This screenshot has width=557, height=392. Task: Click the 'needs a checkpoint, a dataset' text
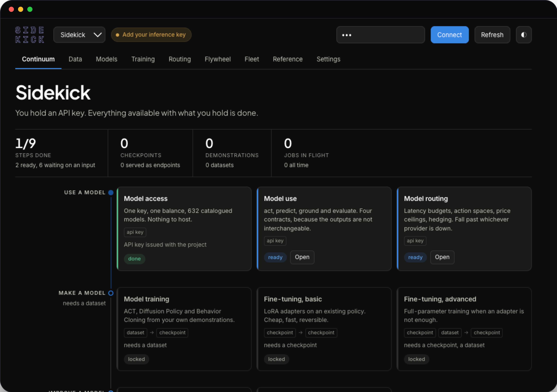point(444,345)
